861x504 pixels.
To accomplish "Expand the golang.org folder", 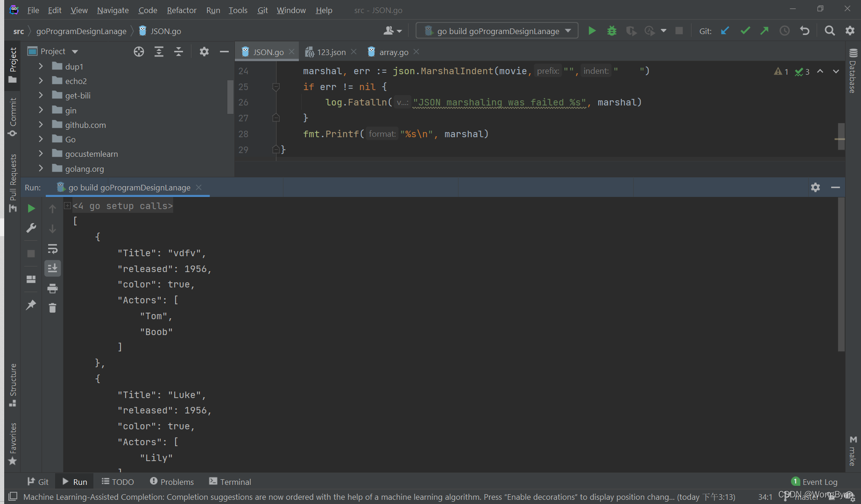I will (x=41, y=168).
